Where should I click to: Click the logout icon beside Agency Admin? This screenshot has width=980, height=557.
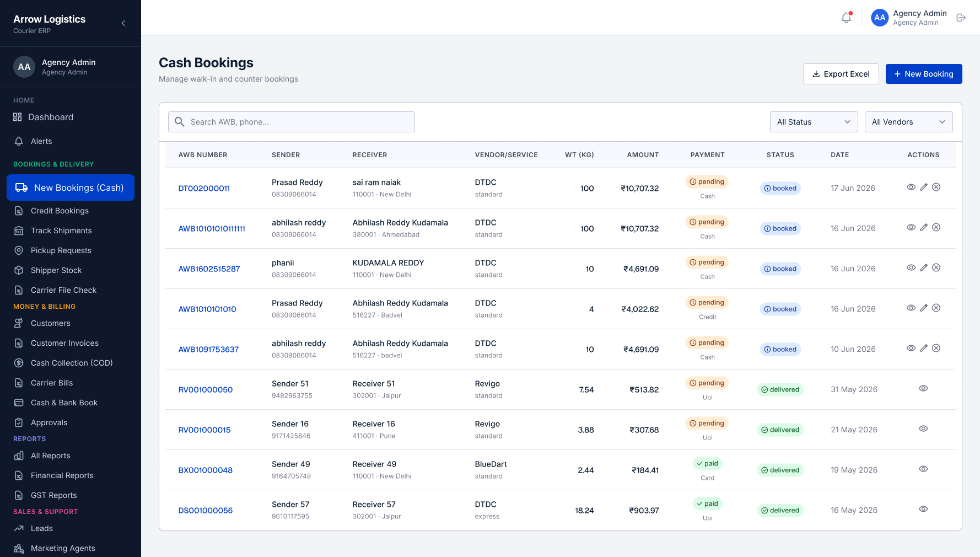pyautogui.click(x=961, y=18)
